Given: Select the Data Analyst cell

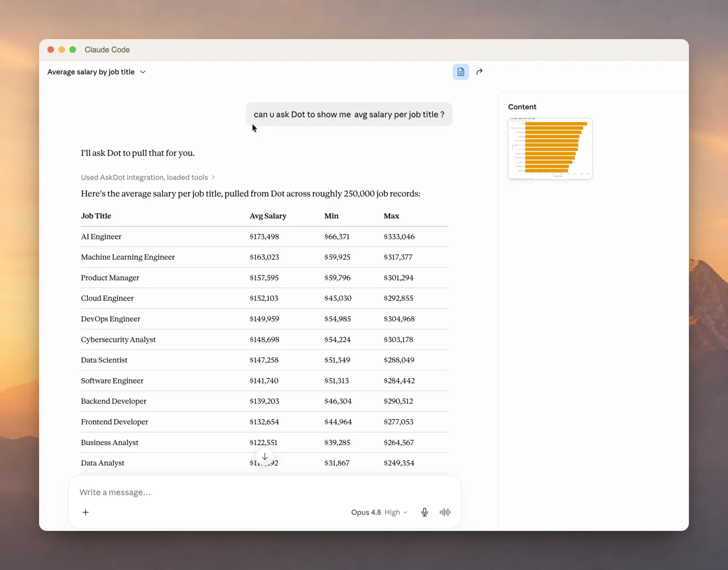Looking at the screenshot, I should pyautogui.click(x=102, y=463).
